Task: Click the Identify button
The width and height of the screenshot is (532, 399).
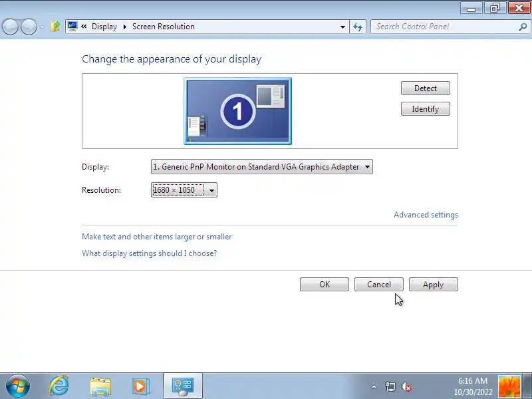Action: [x=426, y=109]
